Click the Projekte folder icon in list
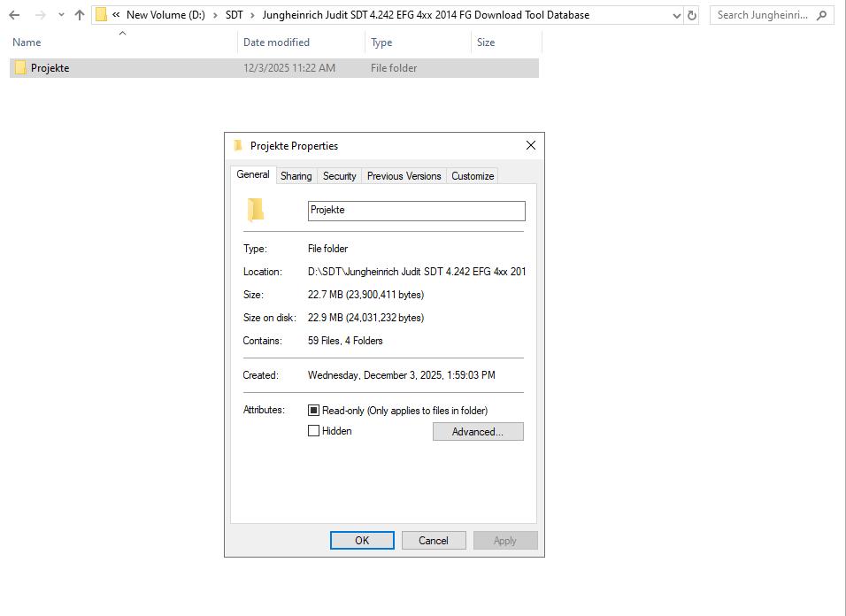 pos(20,67)
